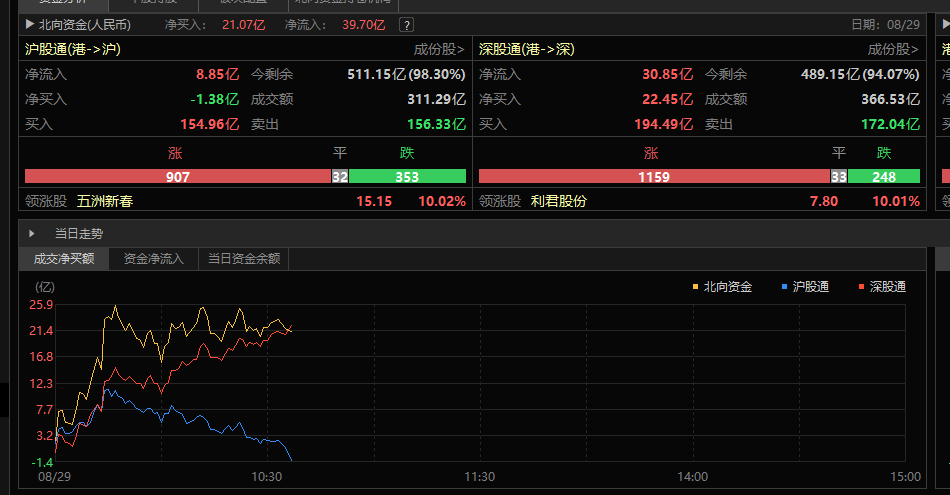Click 深股通 net inflow 30.85亿
950x495 pixels.
[x=668, y=75]
